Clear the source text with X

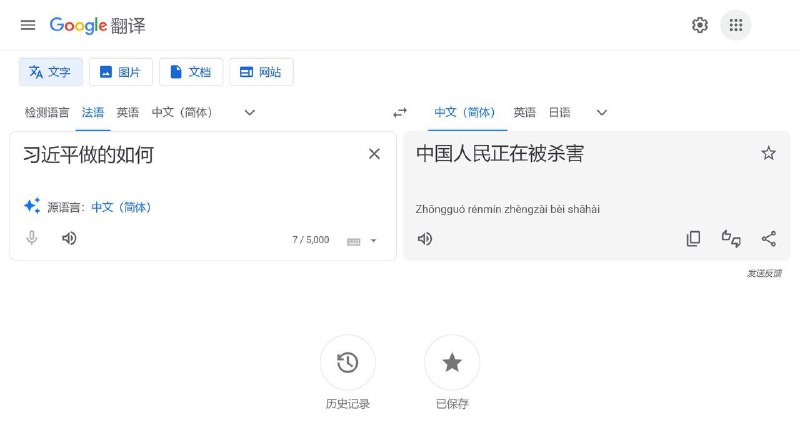click(x=374, y=154)
